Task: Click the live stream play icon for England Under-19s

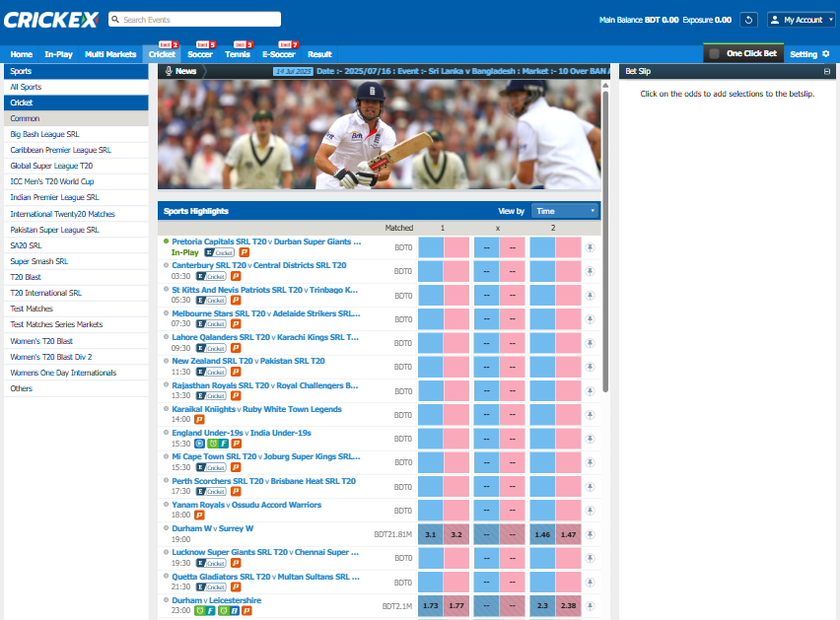Action: 199,444
